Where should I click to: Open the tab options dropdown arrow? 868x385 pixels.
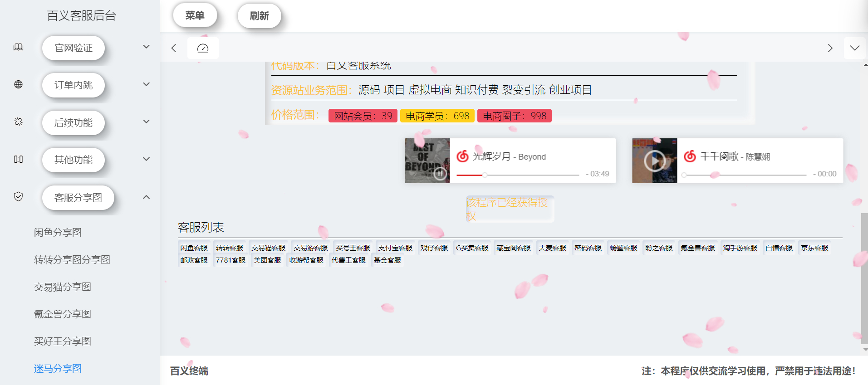(x=854, y=48)
